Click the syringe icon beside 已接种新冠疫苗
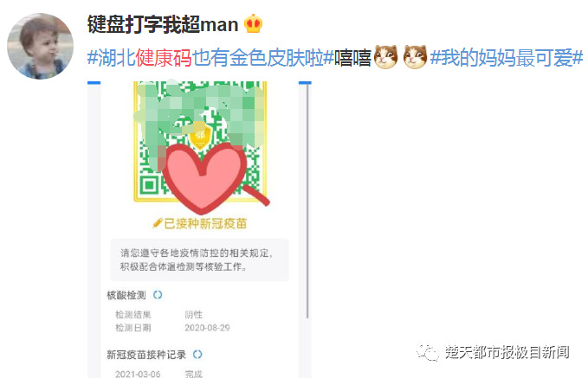 158,223
